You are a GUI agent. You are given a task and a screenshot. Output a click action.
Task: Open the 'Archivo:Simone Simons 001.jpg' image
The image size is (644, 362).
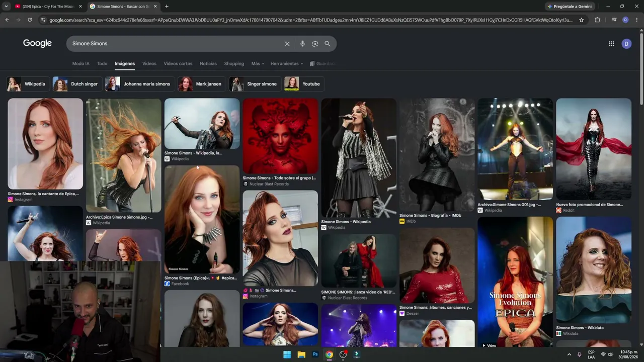(x=515, y=149)
